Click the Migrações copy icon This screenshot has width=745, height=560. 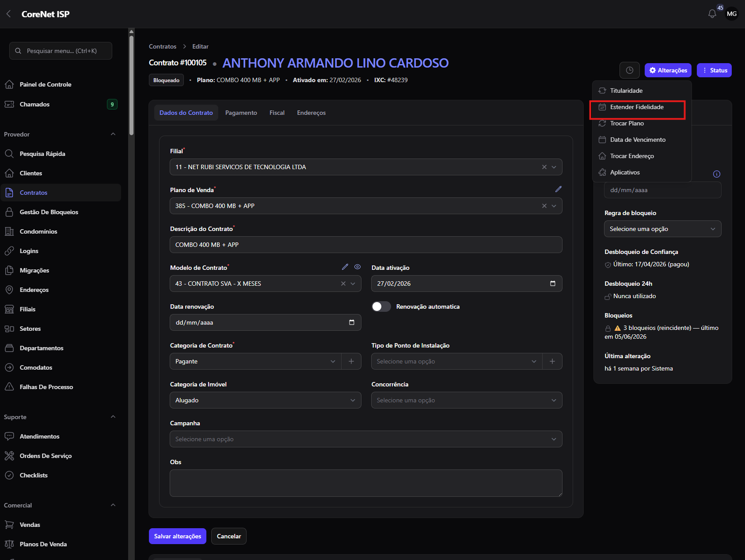coord(9,270)
